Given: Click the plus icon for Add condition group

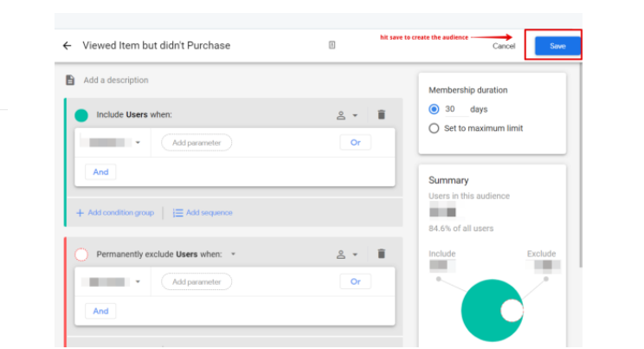Looking at the screenshot, I should (80, 213).
